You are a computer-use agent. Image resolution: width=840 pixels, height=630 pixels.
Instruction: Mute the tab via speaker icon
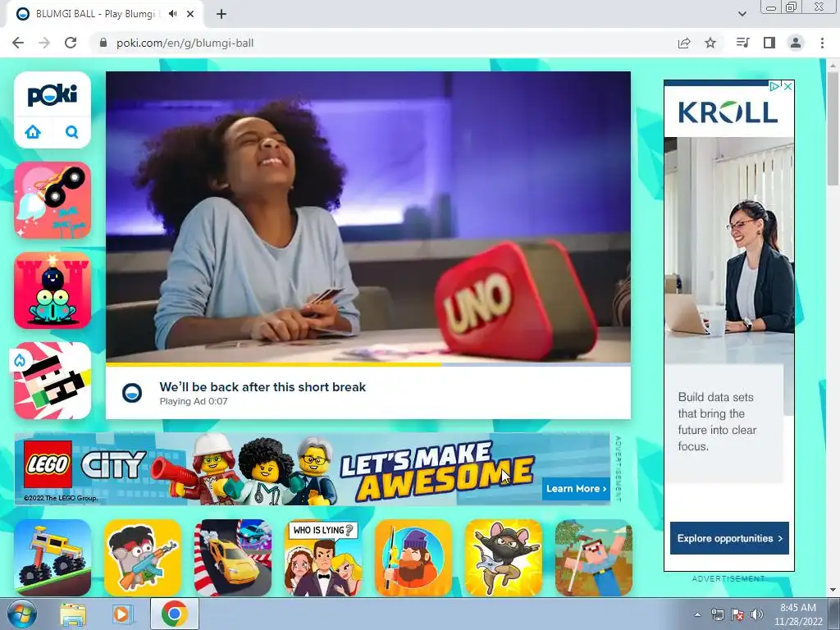172,14
